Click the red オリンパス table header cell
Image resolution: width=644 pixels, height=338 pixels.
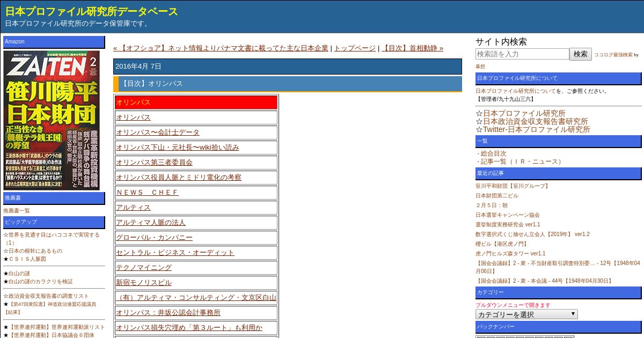tap(196, 102)
